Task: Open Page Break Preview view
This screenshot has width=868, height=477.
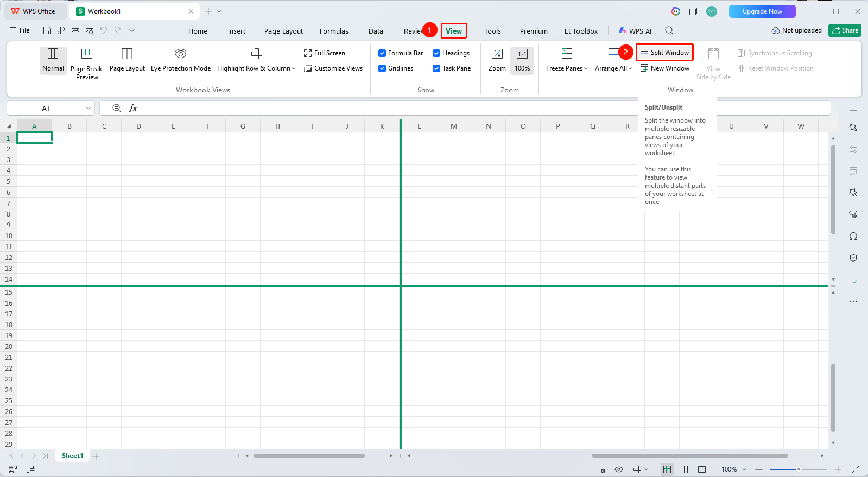Action: click(x=86, y=64)
